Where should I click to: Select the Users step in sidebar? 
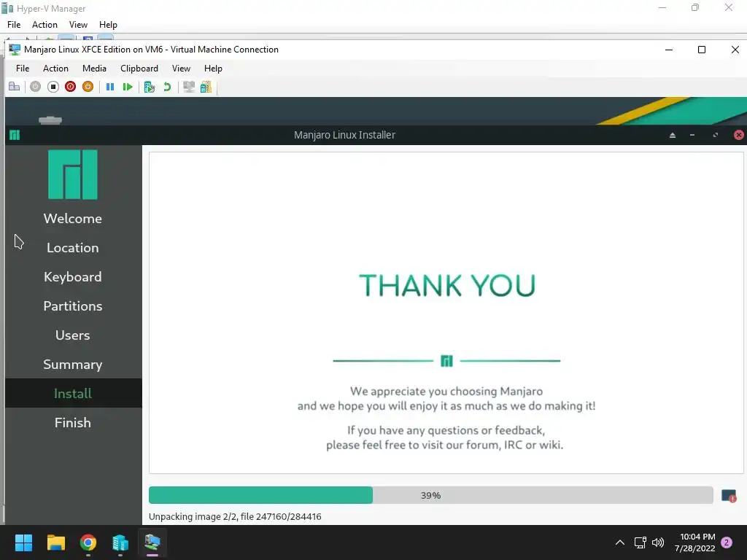73,335
